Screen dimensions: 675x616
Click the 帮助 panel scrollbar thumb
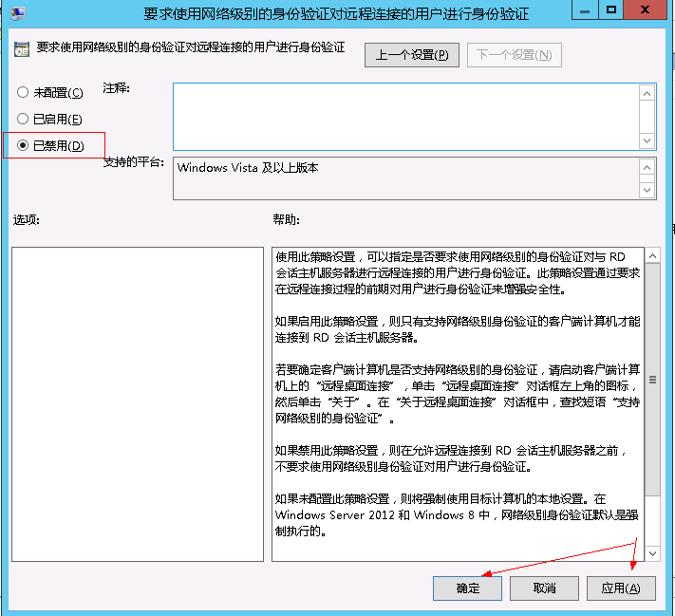pos(652,380)
